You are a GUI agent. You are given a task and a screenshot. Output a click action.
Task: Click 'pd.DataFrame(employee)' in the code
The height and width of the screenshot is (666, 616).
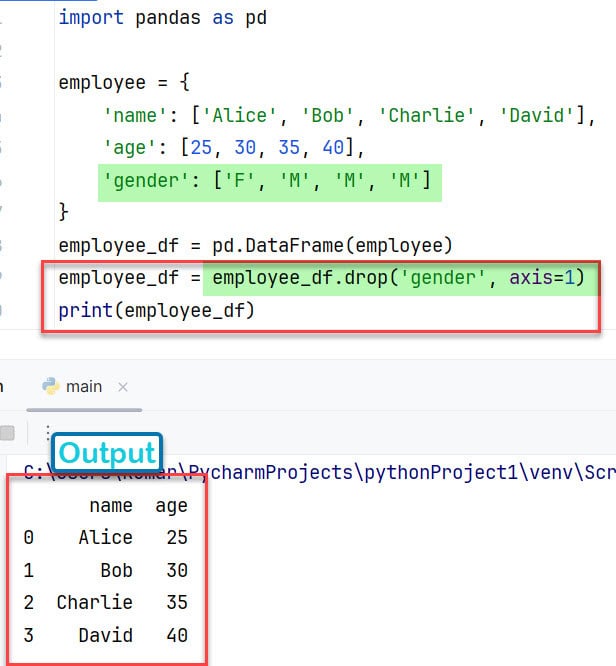pyautogui.click(x=332, y=246)
